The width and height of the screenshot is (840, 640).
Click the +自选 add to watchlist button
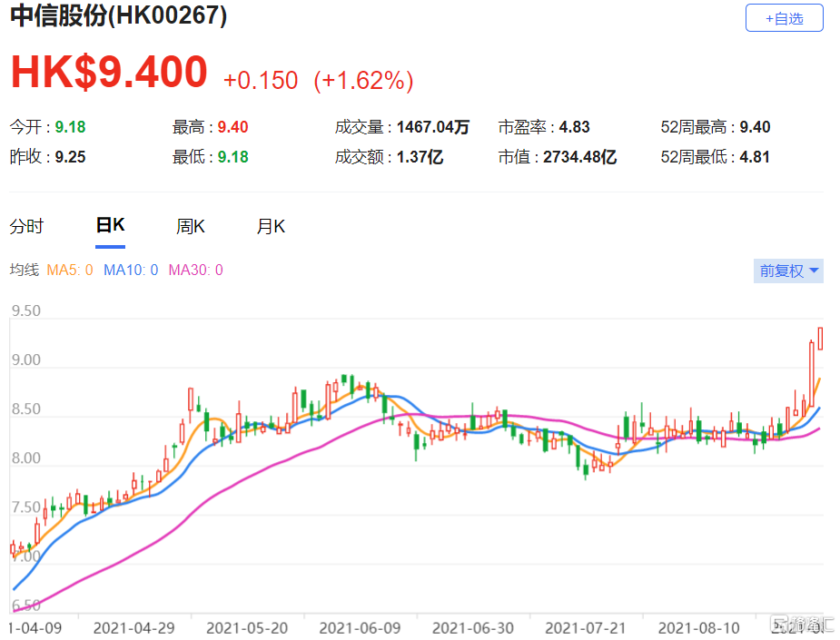click(x=784, y=18)
